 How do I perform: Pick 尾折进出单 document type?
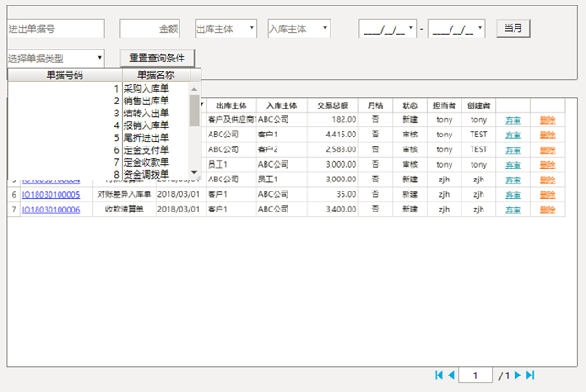pyautogui.click(x=146, y=138)
